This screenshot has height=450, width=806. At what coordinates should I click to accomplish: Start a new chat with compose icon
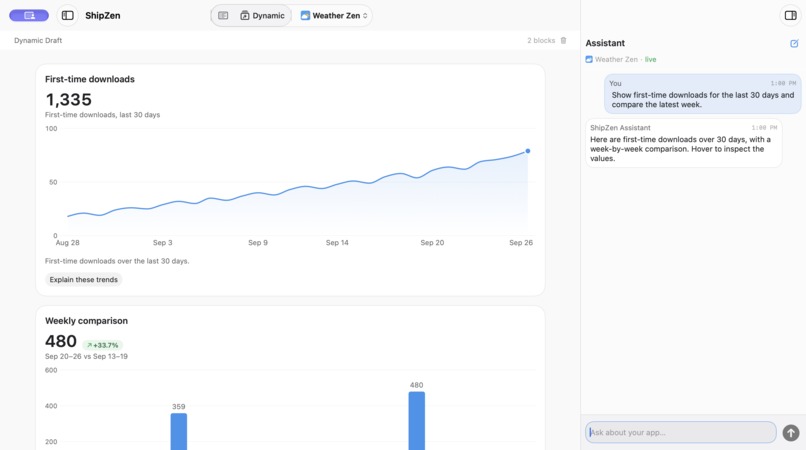(794, 43)
